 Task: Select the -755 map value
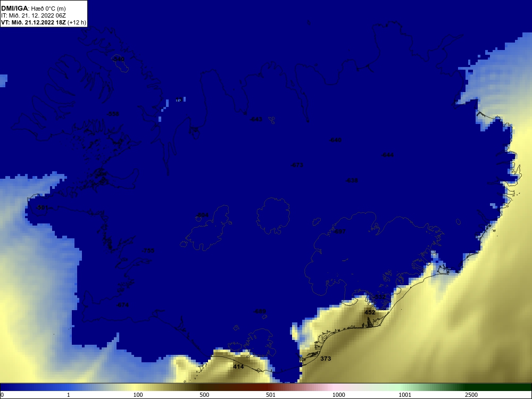(148, 251)
